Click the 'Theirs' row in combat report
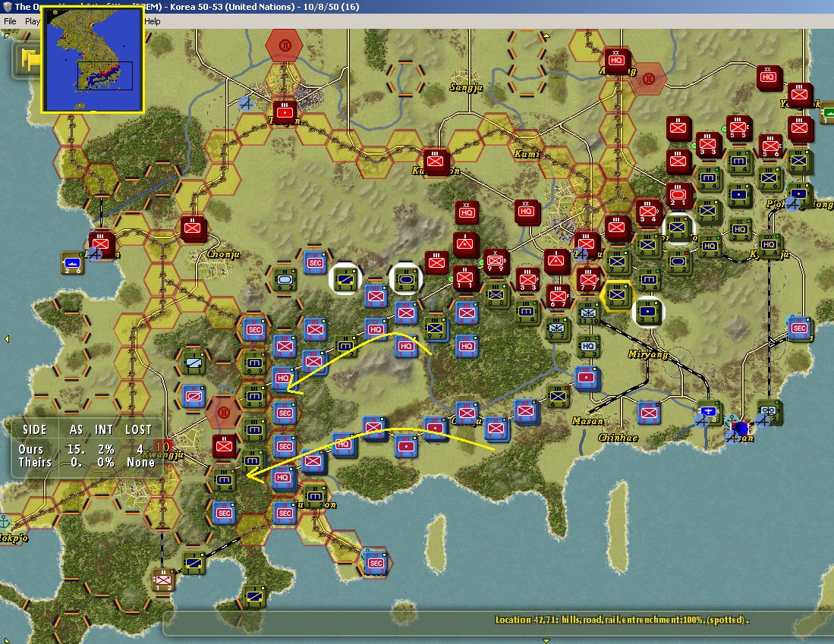The height and width of the screenshot is (644, 834). [87, 462]
